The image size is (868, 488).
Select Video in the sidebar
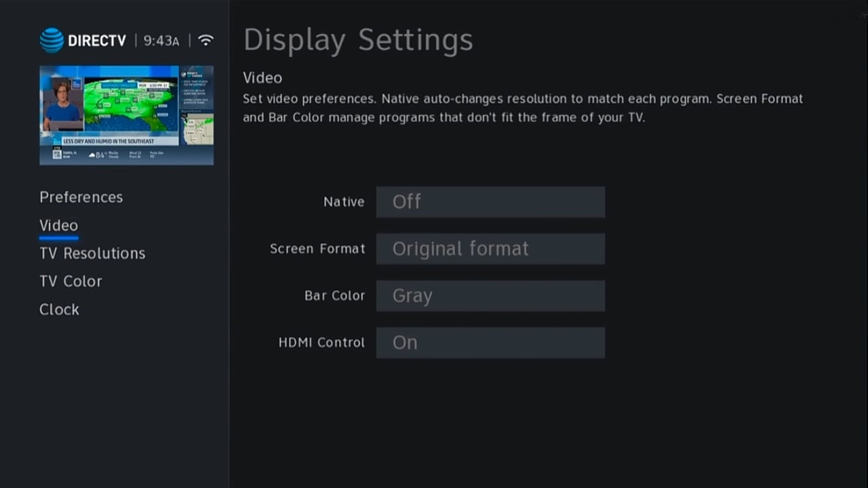coord(58,226)
